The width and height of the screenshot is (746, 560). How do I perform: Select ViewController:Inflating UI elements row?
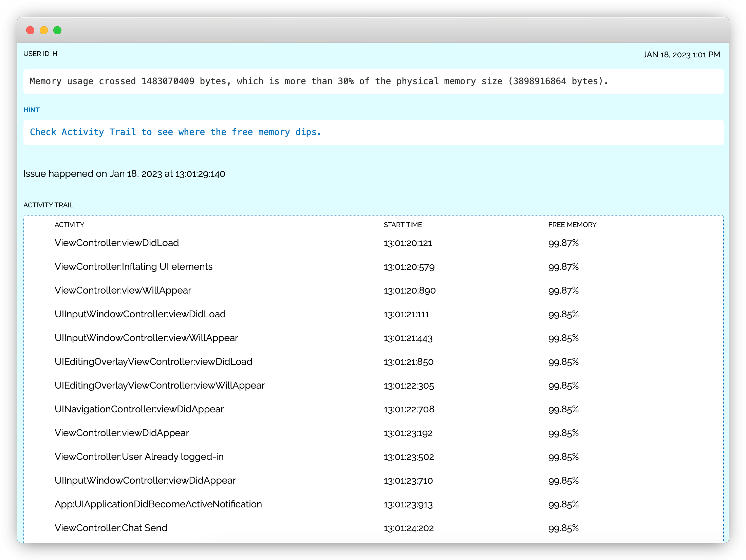click(x=133, y=267)
